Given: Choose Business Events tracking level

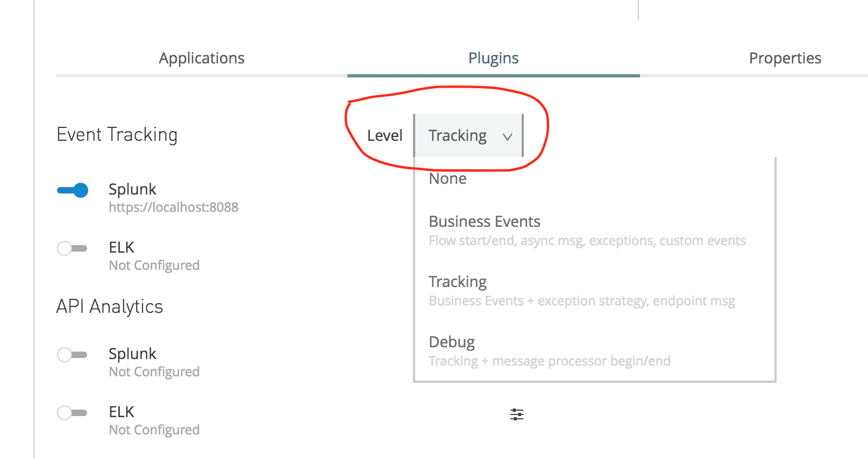Looking at the screenshot, I should pyautogui.click(x=484, y=222).
